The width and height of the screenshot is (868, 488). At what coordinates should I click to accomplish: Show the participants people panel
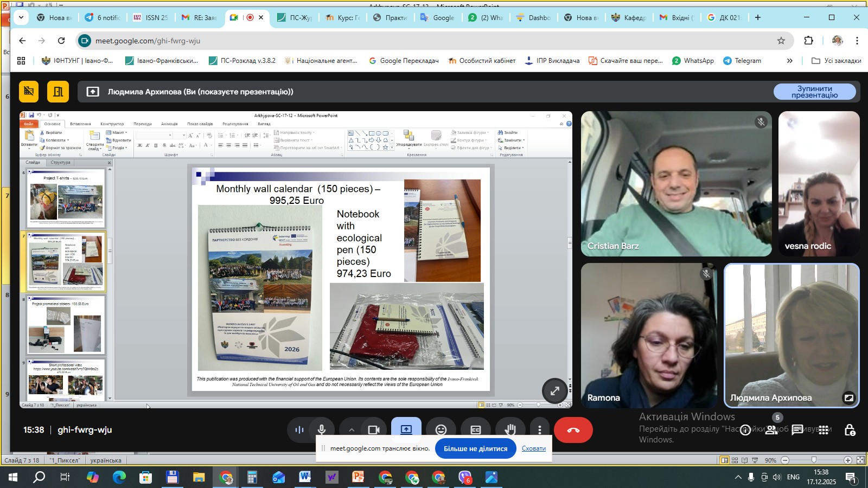pyautogui.click(x=771, y=430)
